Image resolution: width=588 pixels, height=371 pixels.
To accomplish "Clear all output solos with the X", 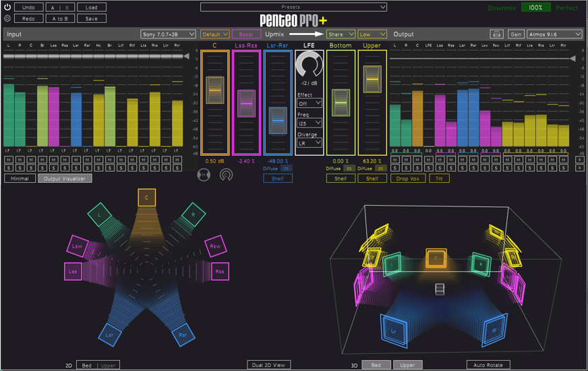I will (579, 168).
